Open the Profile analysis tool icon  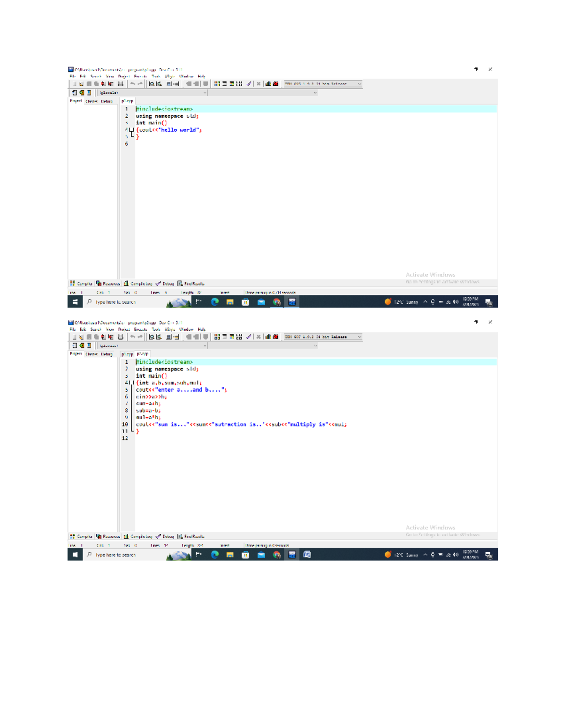[268, 84]
